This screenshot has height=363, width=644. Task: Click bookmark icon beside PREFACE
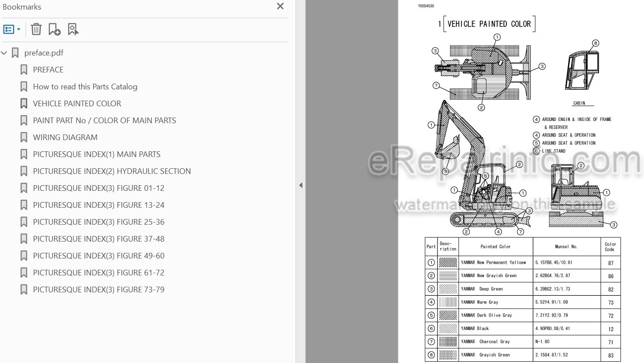click(24, 70)
